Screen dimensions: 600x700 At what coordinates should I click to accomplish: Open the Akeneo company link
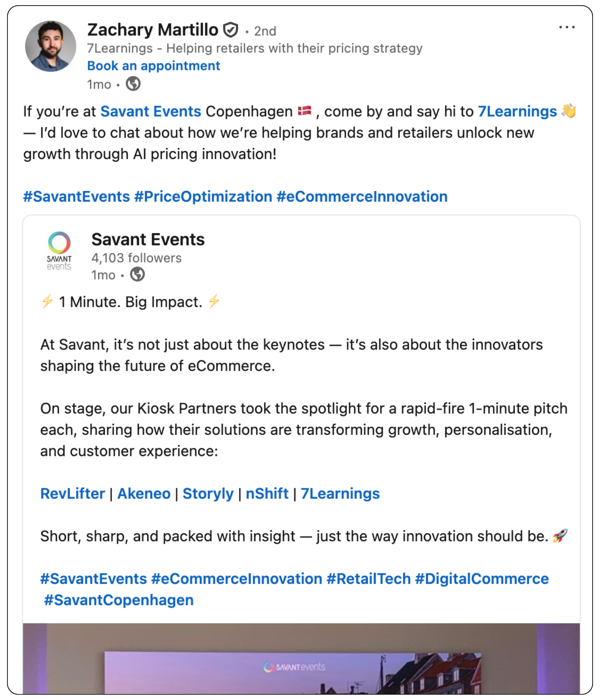(144, 493)
